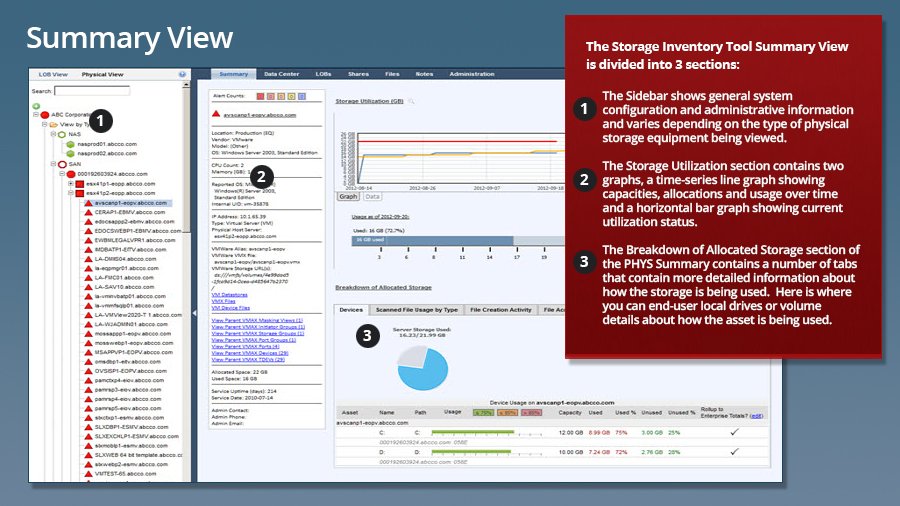
Task: Click the red triangle beside LA-SAV10.abcco.com
Action: (88, 287)
